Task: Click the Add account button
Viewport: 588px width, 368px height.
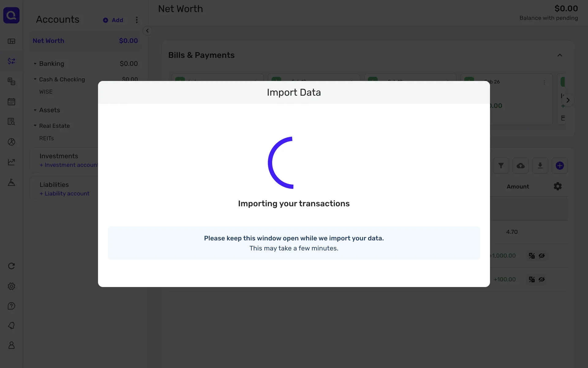Action: pyautogui.click(x=113, y=20)
